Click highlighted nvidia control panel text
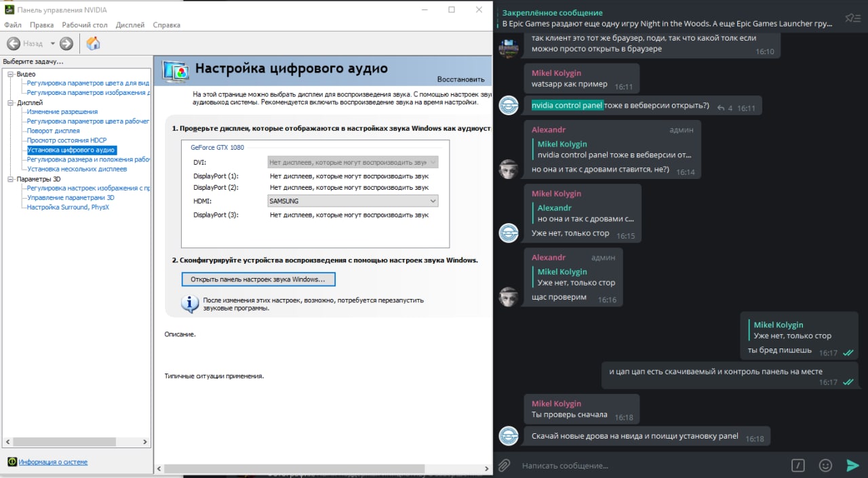Screen dimensions: 868x478 [567, 105]
